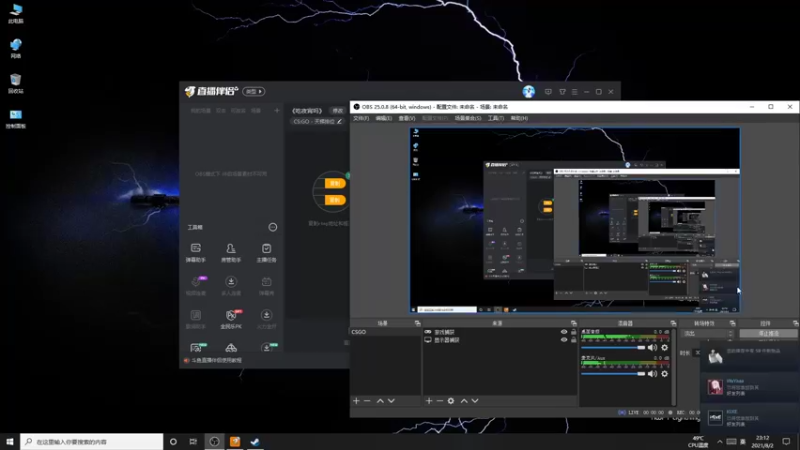
Task: Open the 帮助(H) menu in OBS
Action: tap(519, 118)
